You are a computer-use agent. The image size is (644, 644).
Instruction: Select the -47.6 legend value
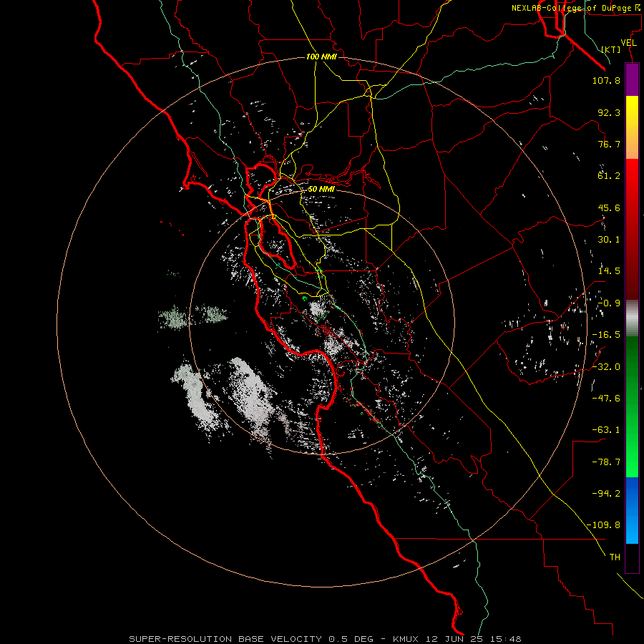606,399
